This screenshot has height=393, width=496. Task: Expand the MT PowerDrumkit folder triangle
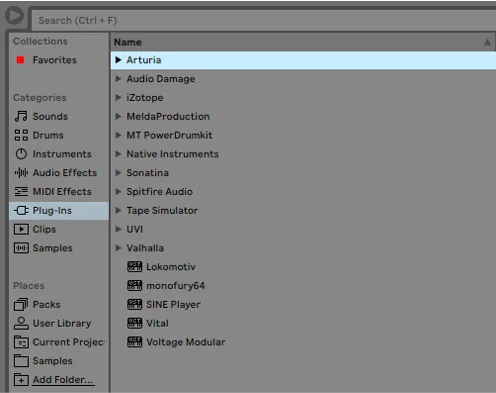[118, 135]
